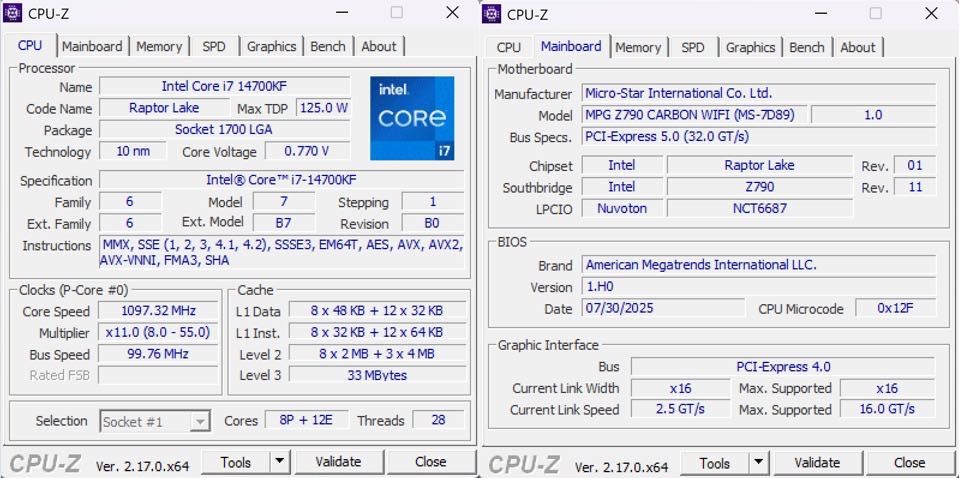The width and height of the screenshot is (960, 478).
Task: Click the Specification field Intel Core i7-14700KF
Action: 282,180
